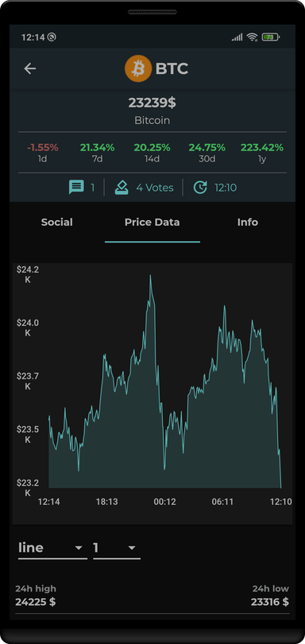Image resolution: width=305 pixels, height=644 pixels.
Task: Tap the vote ballot box icon
Action: 122,188
